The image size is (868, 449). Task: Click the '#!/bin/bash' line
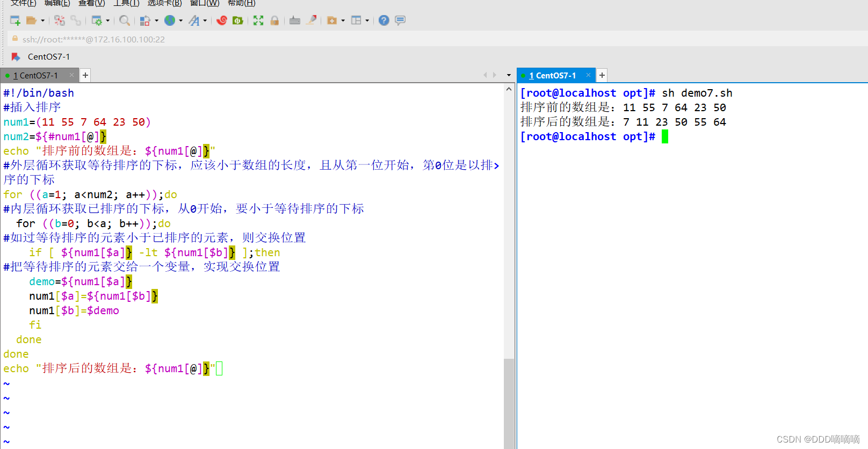[39, 93]
